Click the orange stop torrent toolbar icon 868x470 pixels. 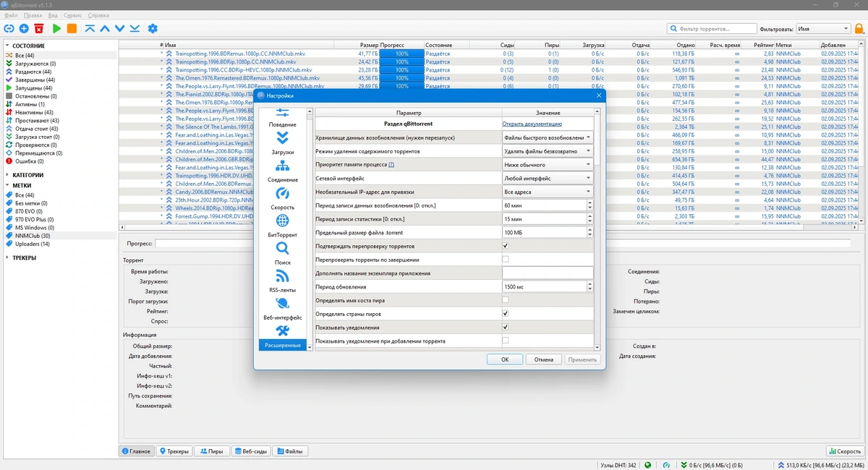tap(72, 28)
